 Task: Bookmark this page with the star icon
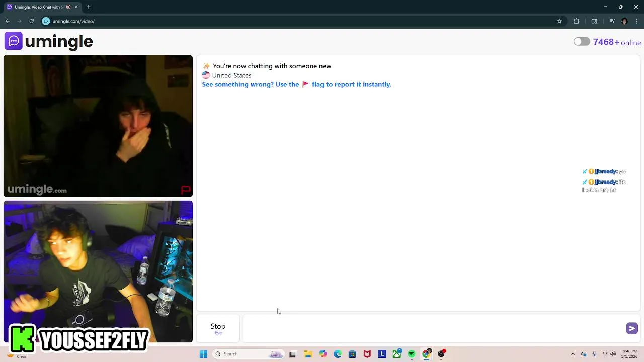coord(559,21)
